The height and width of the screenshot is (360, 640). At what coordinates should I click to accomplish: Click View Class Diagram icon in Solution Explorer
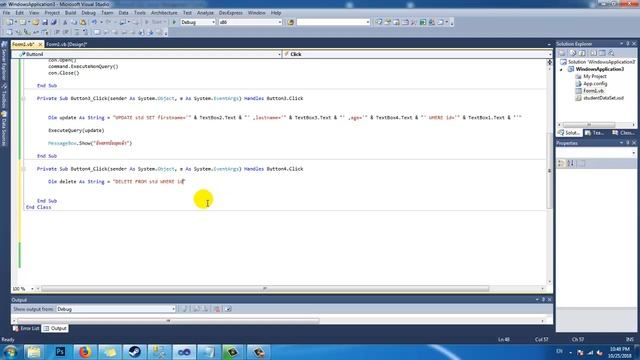[611, 53]
